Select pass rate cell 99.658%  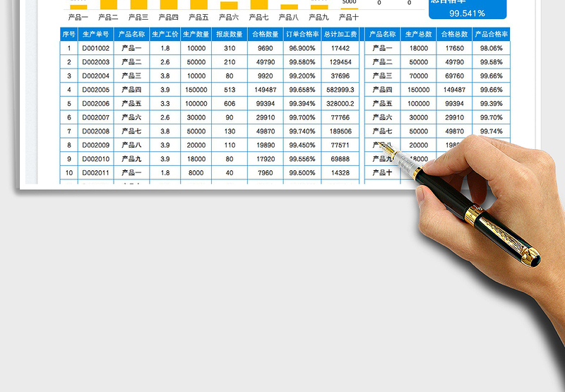pos(302,90)
